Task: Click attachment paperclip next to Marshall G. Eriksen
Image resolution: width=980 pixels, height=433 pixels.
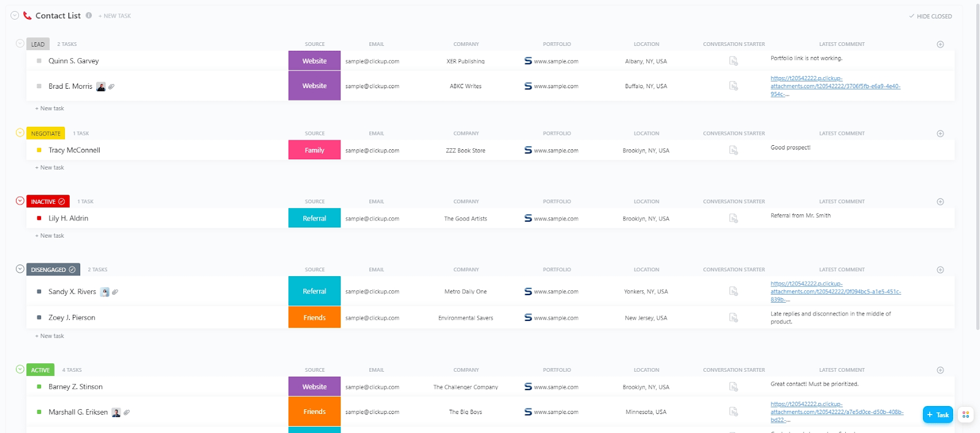Action: pyautogui.click(x=127, y=413)
